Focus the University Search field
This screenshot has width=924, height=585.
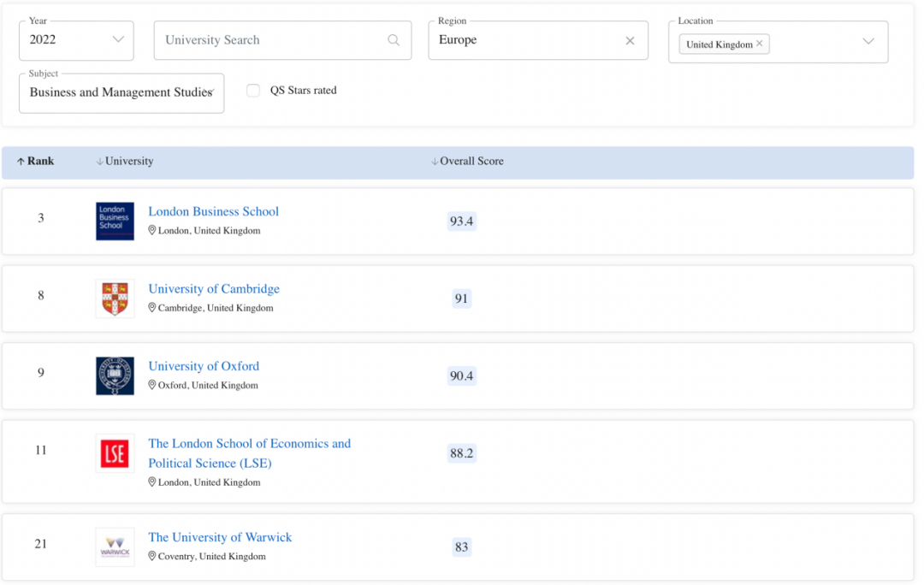283,40
